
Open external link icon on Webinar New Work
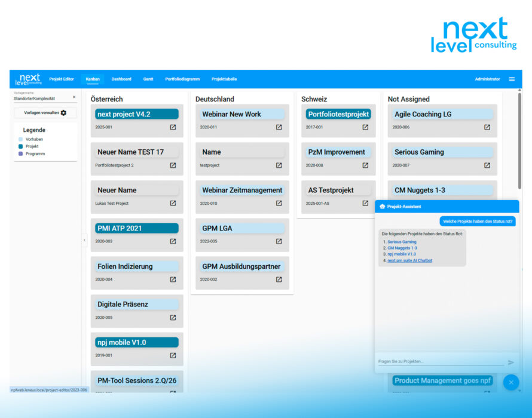pyautogui.click(x=279, y=127)
